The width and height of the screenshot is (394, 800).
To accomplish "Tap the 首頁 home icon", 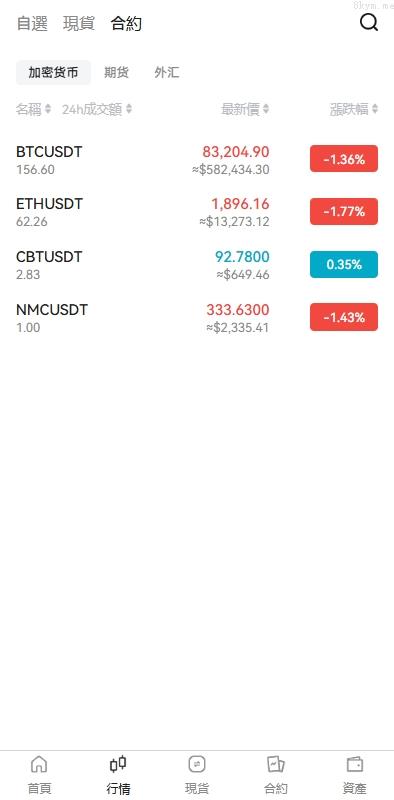I will 39,764.
